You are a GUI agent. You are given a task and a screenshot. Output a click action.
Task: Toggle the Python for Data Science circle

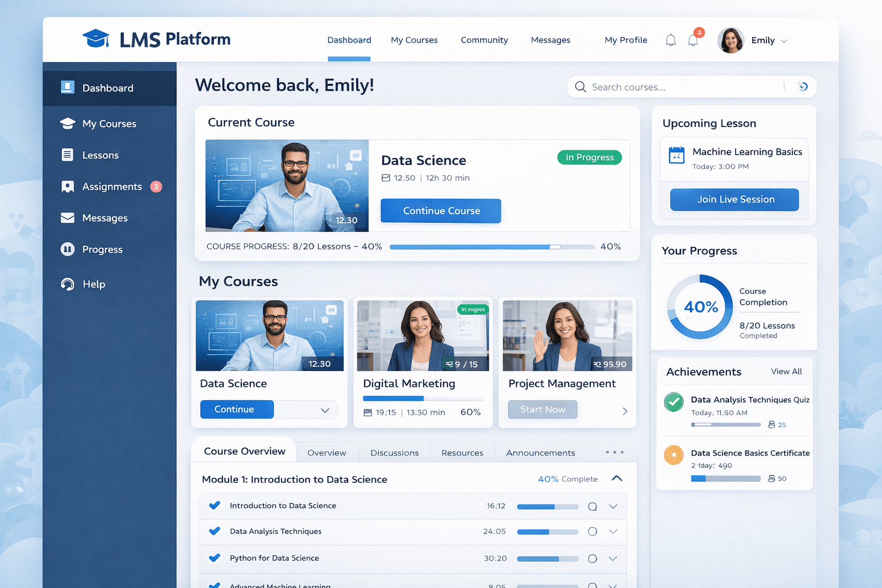click(x=593, y=559)
